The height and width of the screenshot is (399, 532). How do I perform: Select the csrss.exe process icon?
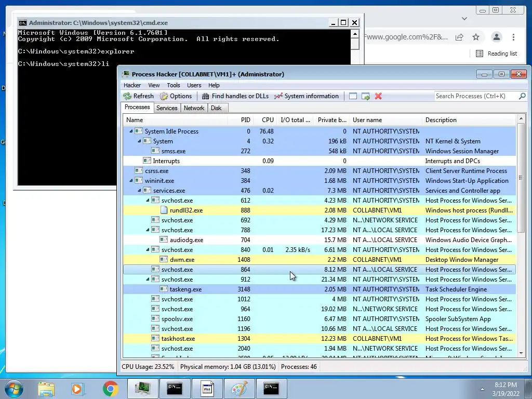click(x=139, y=170)
